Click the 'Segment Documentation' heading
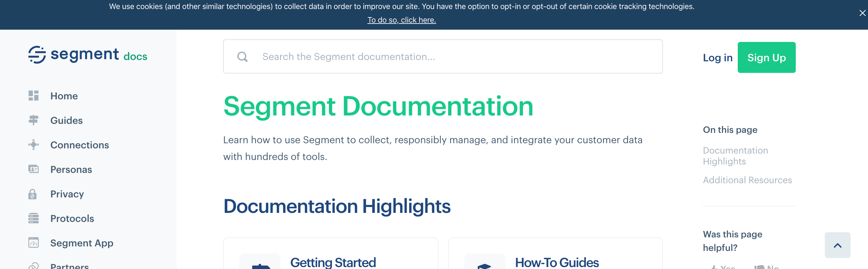 (378, 106)
